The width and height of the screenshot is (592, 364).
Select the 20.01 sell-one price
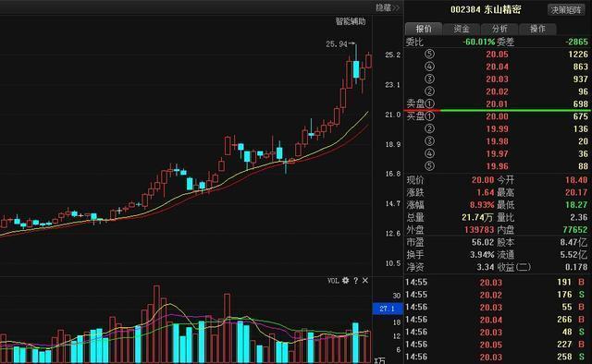(497, 103)
